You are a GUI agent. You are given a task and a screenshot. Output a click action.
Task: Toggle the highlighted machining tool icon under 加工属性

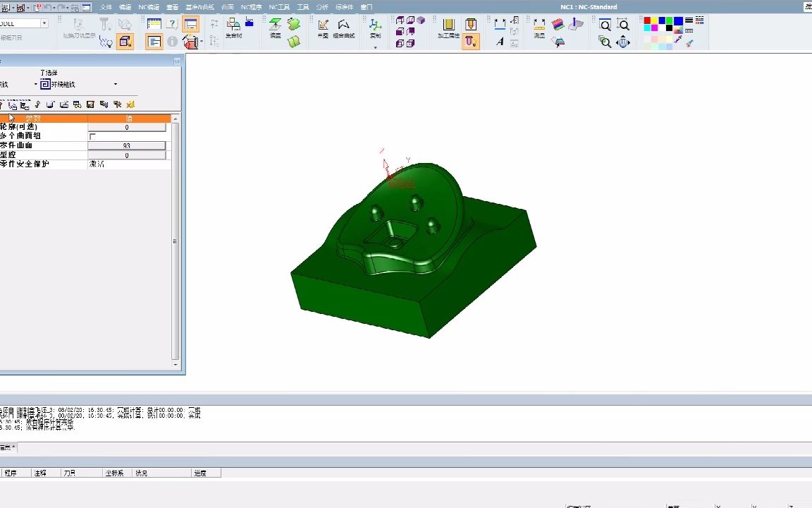point(470,42)
